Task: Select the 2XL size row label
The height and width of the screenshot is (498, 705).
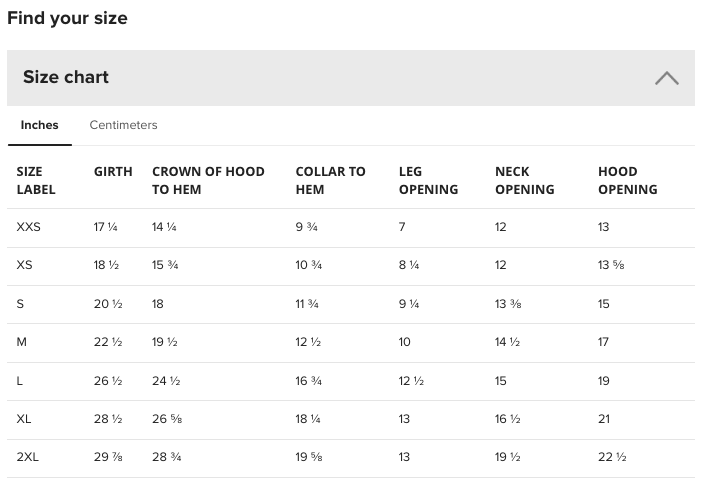Action: (28, 457)
